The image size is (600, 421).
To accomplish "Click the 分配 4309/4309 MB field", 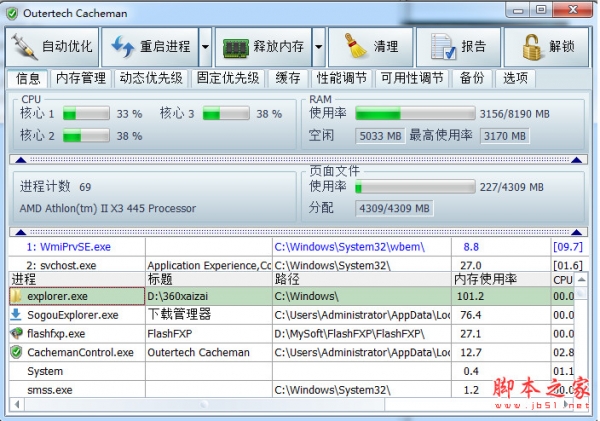I will click(394, 208).
